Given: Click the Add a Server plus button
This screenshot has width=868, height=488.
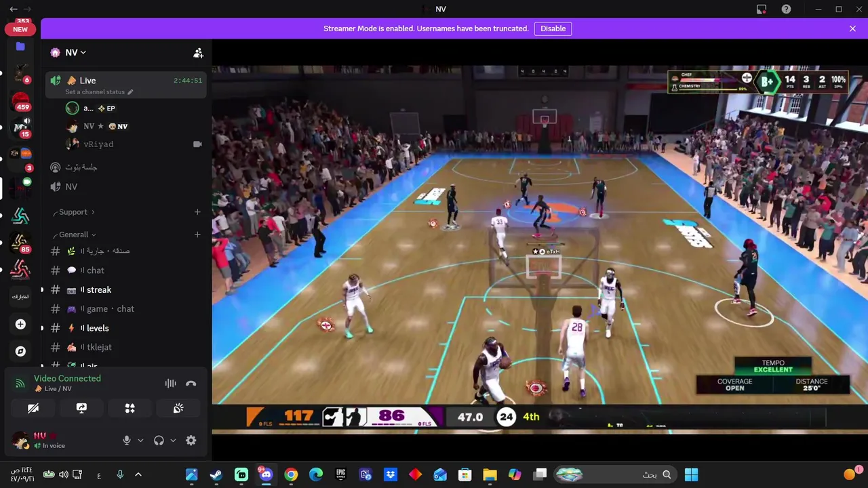Looking at the screenshot, I should tap(20, 325).
